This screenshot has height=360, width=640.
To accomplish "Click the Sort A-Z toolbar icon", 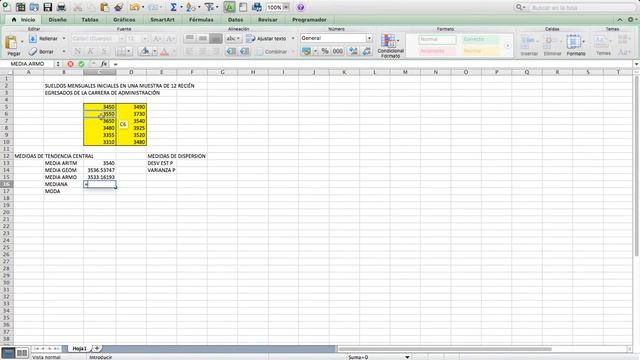I will pos(190,7).
